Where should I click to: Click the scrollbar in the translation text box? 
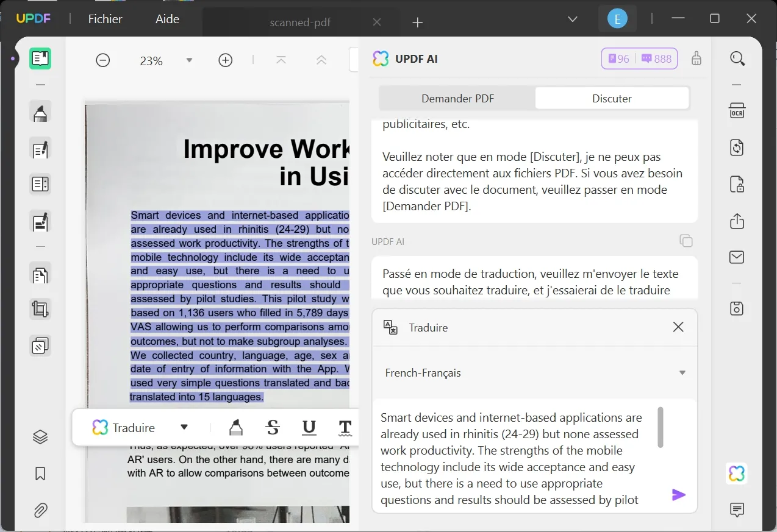click(660, 427)
